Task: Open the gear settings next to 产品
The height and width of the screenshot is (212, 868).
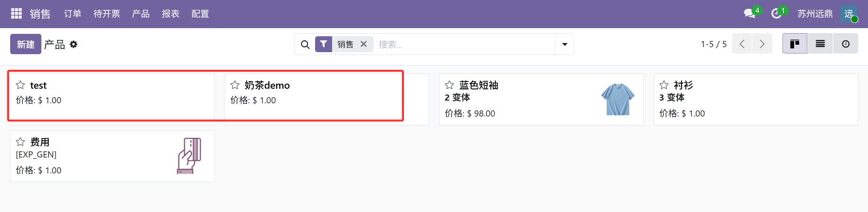Action: 74,44
